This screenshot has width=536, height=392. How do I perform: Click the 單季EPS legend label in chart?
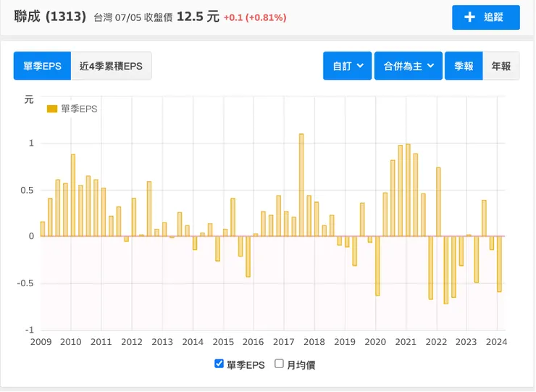point(79,109)
